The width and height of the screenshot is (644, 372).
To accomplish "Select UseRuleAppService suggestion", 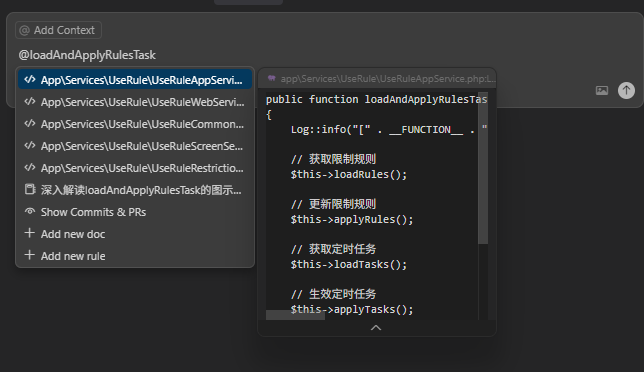I will [135, 80].
